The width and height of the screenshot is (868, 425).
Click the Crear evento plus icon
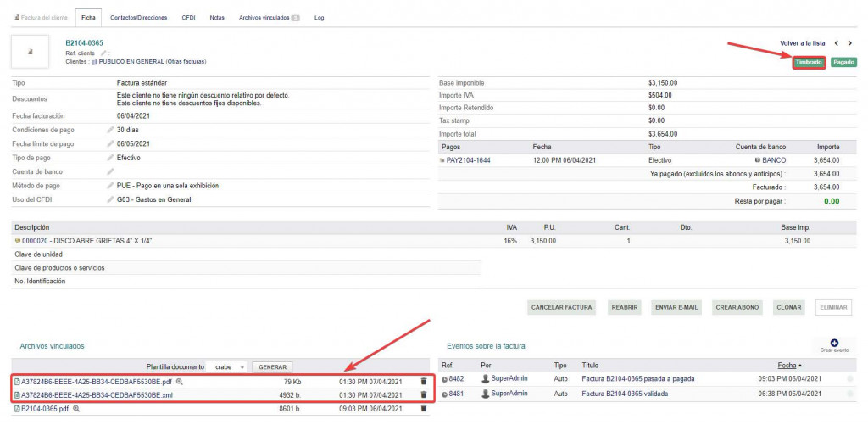(x=833, y=342)
